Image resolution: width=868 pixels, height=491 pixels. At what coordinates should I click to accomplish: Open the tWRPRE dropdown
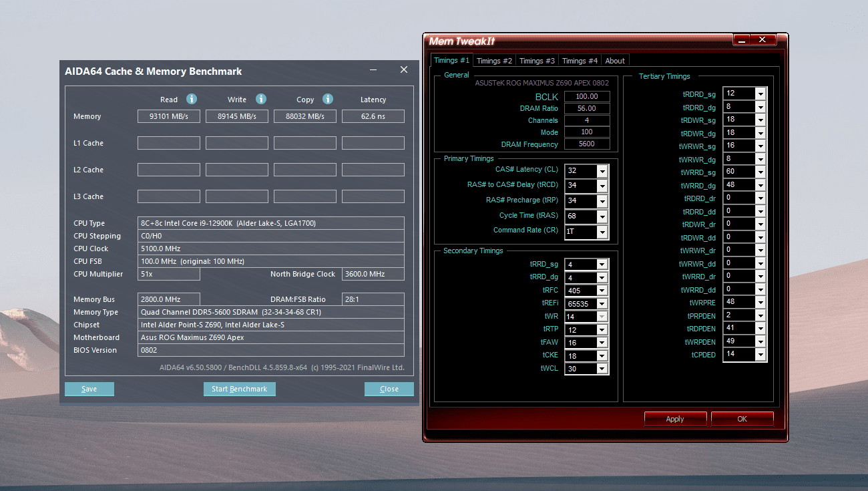pyautogui.click(x=761, y=303)
